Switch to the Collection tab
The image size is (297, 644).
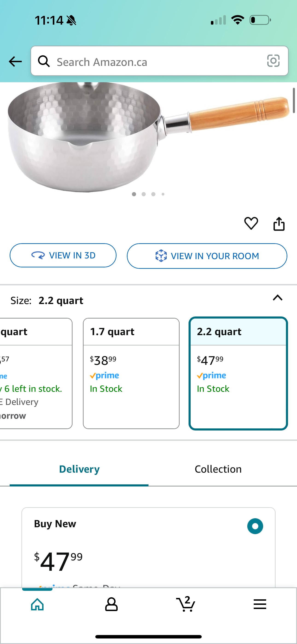[x=218, y=469]
